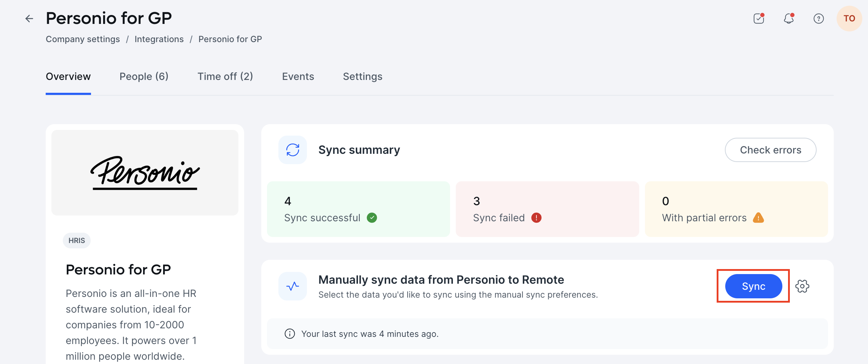Go back using the left arrow
The height and width of the screenshot is (364, 868).
[29, 19]
